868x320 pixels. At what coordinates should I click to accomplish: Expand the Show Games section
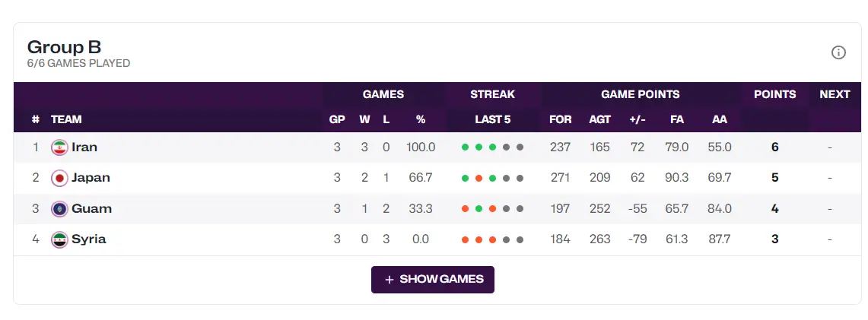433,280
